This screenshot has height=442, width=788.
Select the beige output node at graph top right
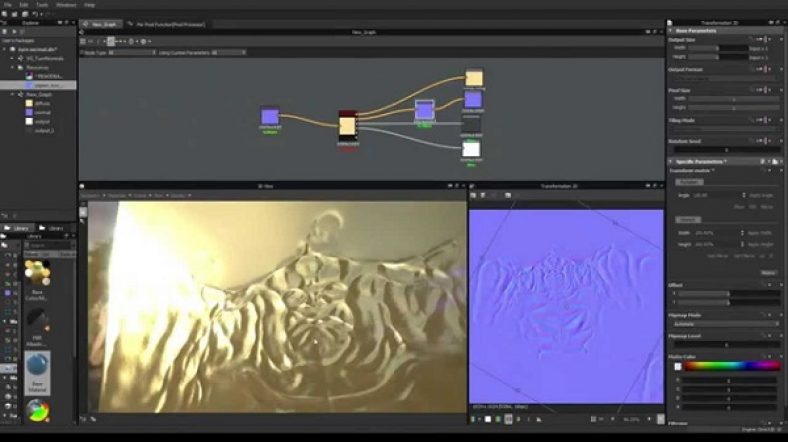(x=474, y=78)
